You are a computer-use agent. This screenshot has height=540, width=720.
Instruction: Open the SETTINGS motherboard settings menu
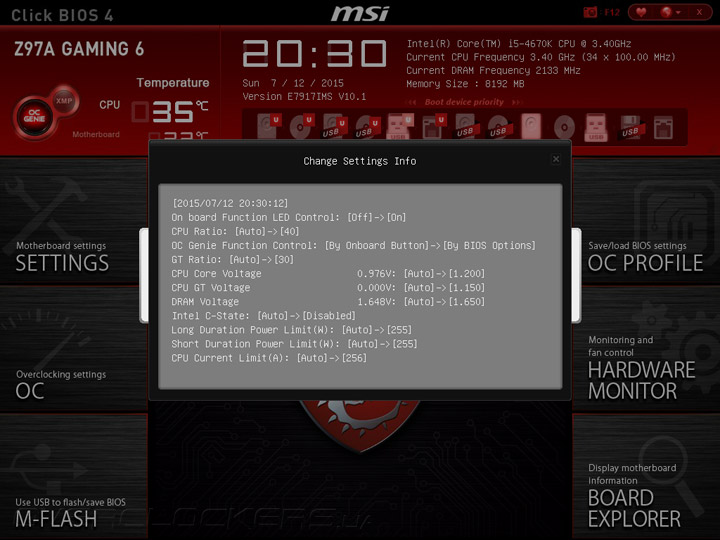(73, 221)
